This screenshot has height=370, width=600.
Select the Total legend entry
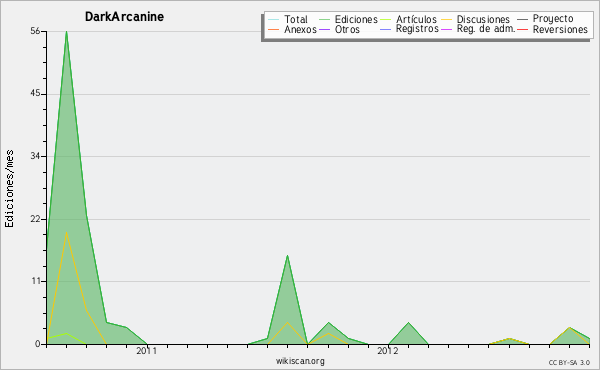(x=295, y=20)
